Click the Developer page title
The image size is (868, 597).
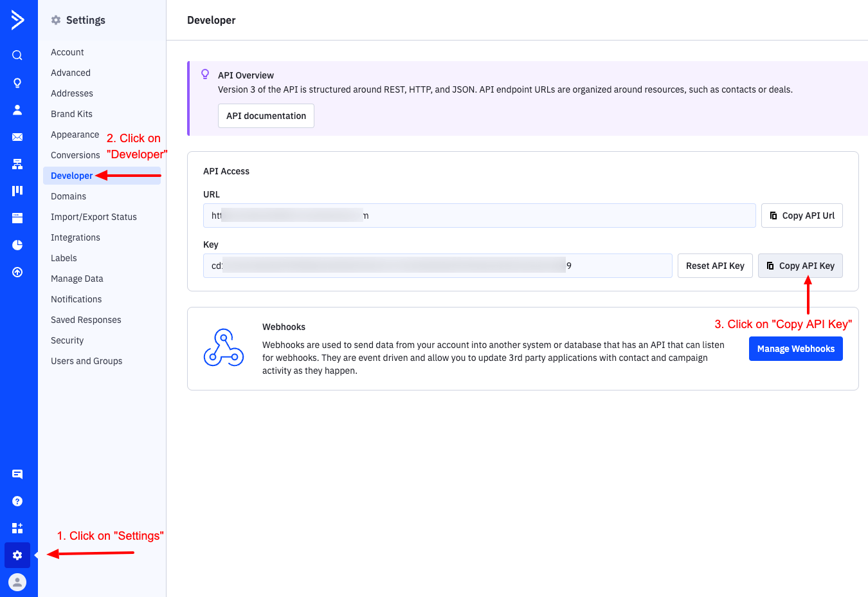(212, 20)
